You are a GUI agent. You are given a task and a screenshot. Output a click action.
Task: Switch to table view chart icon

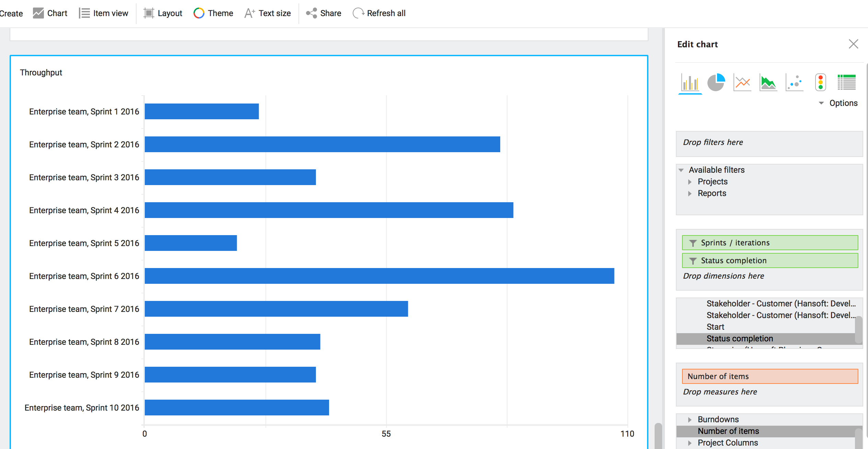tap(846, 83)
